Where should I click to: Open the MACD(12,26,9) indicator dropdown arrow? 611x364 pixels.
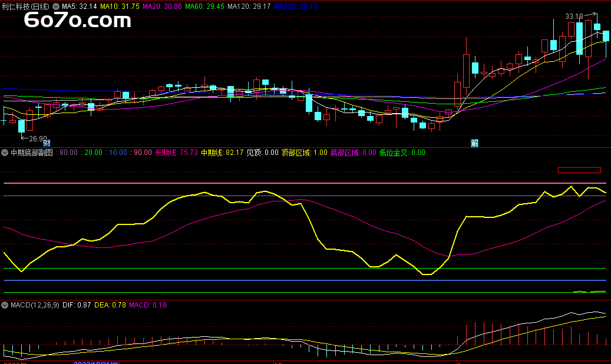coord(5,305)
